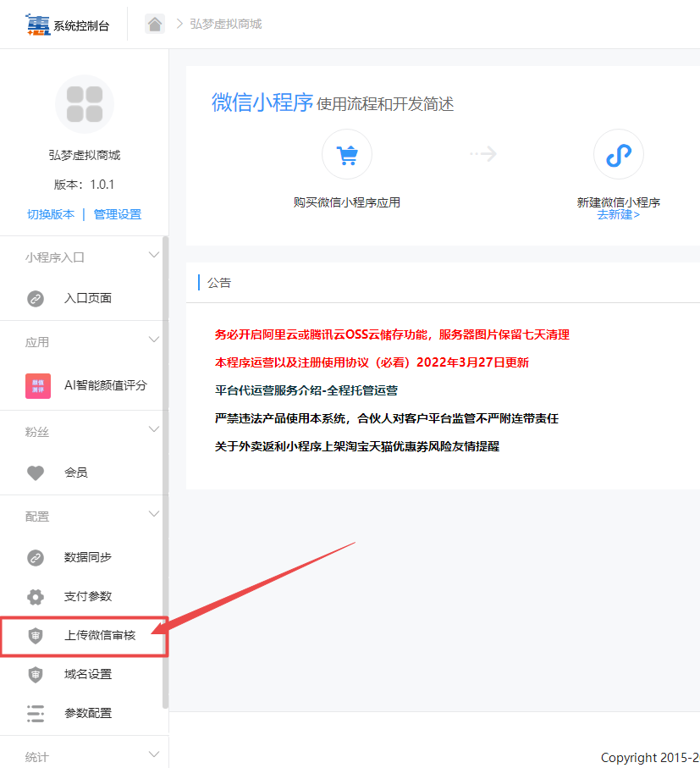
Task: Collapse the 应用 section chevron
Action: tap(154, 340)
